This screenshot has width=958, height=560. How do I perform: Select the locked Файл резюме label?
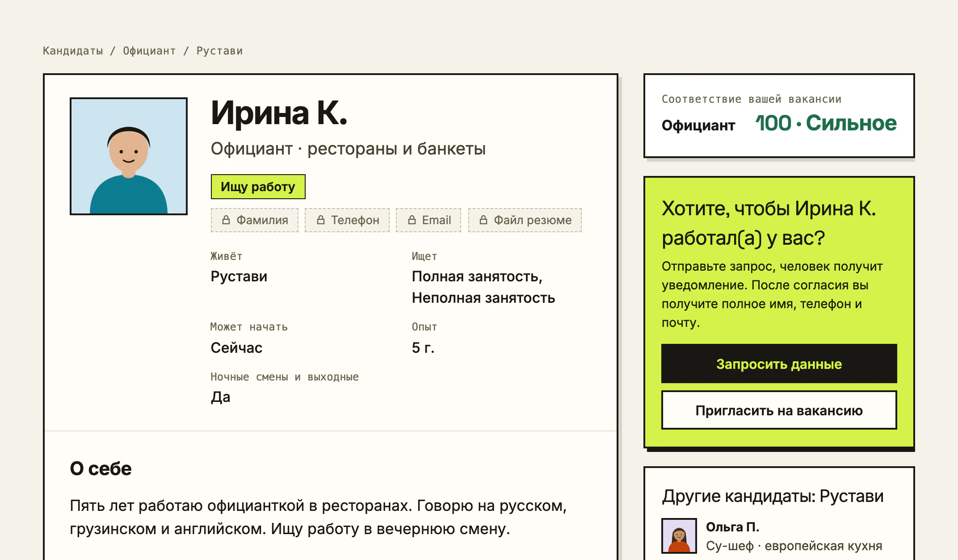(x=533, y=220)
